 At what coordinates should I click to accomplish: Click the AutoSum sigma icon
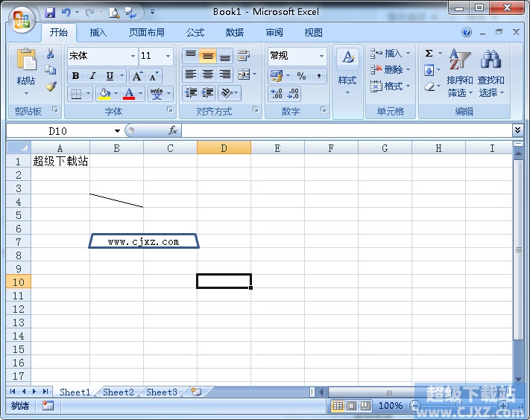coord(429,54)
